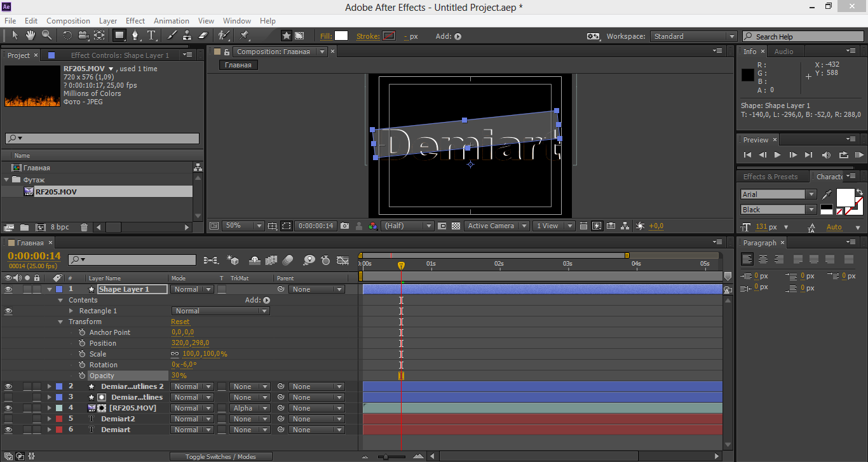Toggle Fast Previews button
The width and height of the screenshot is (868, 462).
click(x=597, y=226)
